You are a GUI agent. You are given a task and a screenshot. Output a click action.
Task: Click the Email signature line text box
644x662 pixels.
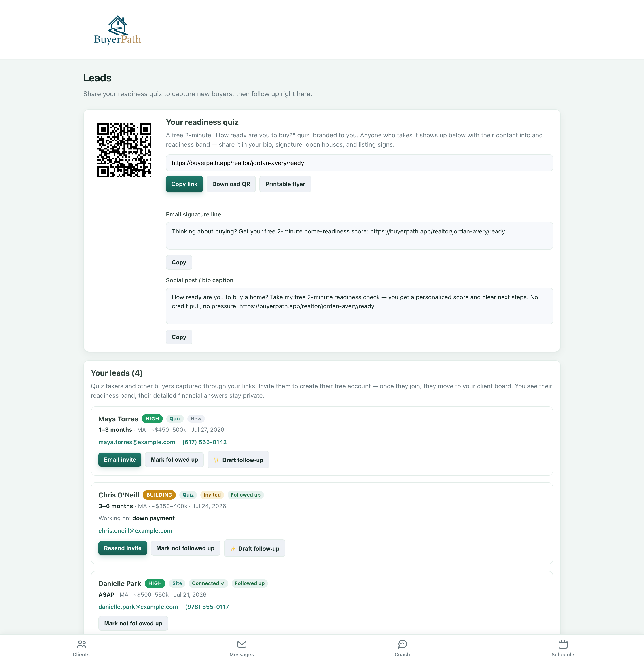point(359,236)
